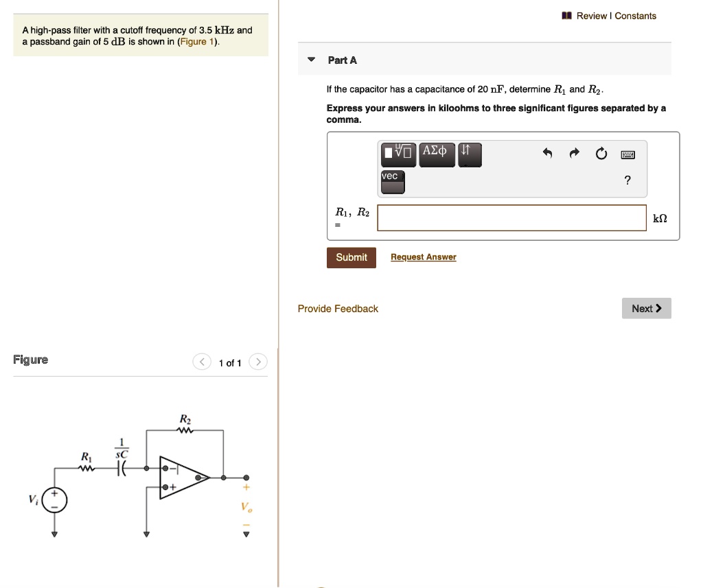Select the Greek letters ΑΣφ palette
Screen dimensions: 703x588
tap(437, 154)
